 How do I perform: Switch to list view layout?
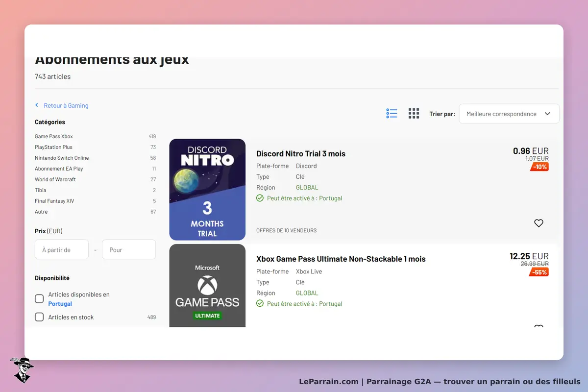point(392,114)
